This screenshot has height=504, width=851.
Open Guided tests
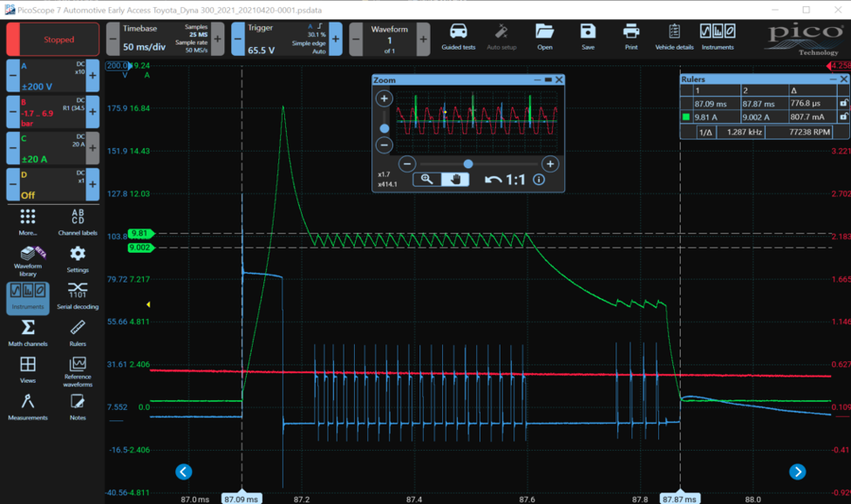(x=459, y=35)
